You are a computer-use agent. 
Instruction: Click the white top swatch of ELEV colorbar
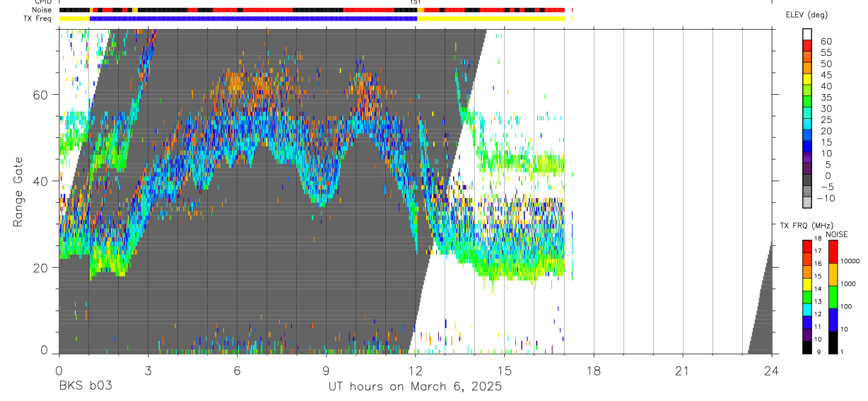click(807, 35)
